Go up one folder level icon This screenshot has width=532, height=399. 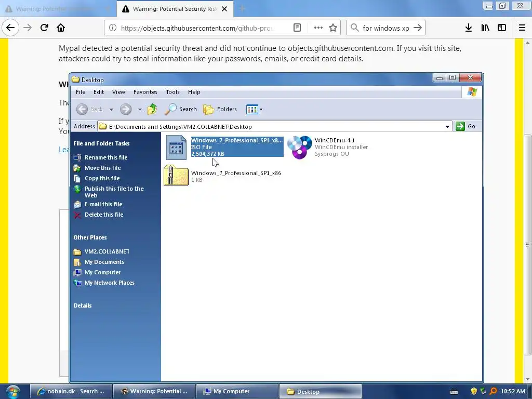[x=152, y=109]
